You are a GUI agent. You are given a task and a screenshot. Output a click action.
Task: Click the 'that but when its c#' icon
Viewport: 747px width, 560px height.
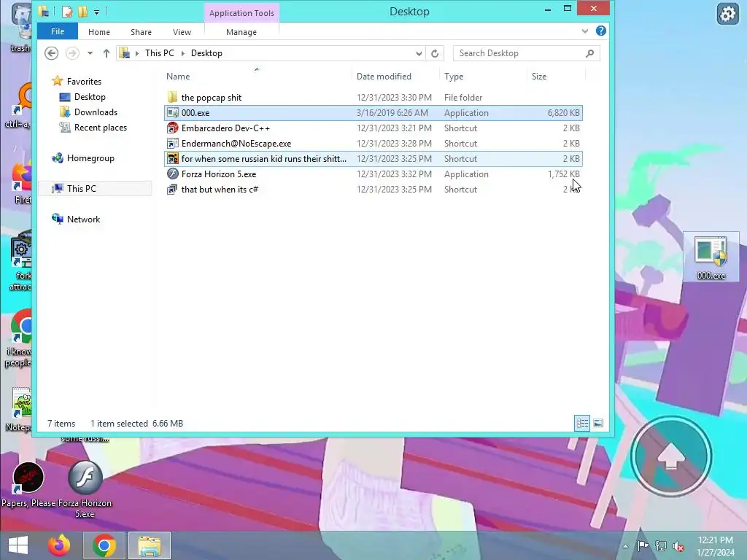(172, 190)
